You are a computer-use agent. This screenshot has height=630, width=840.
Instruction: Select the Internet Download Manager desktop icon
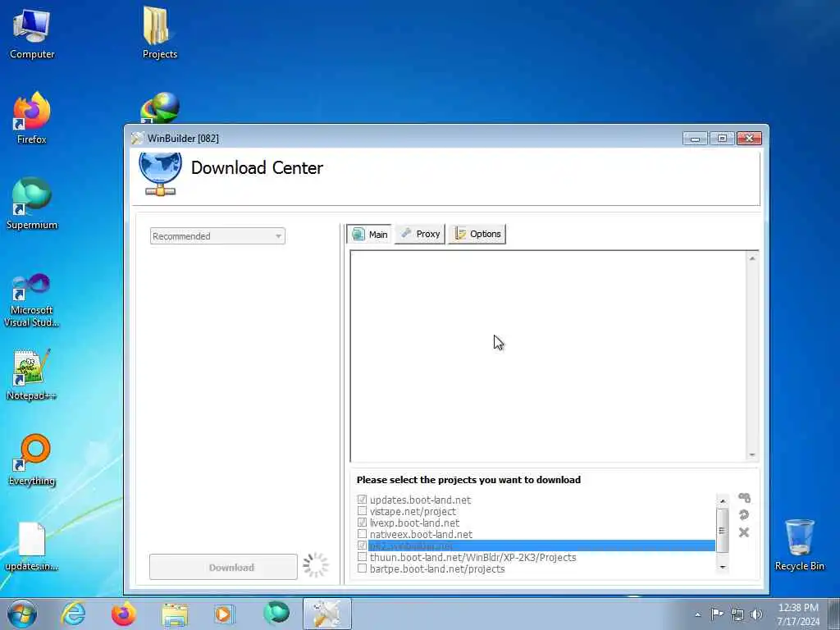coord(160,107)
